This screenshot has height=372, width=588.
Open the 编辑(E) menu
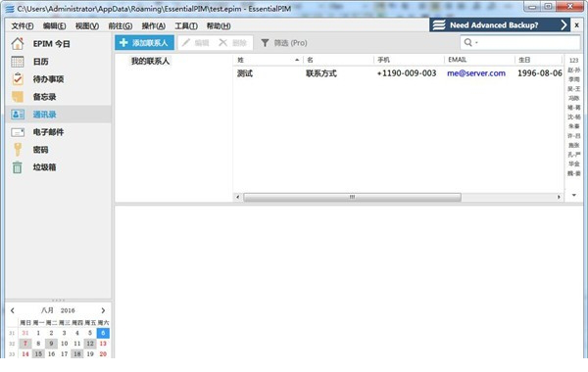(x=54, y=25)
